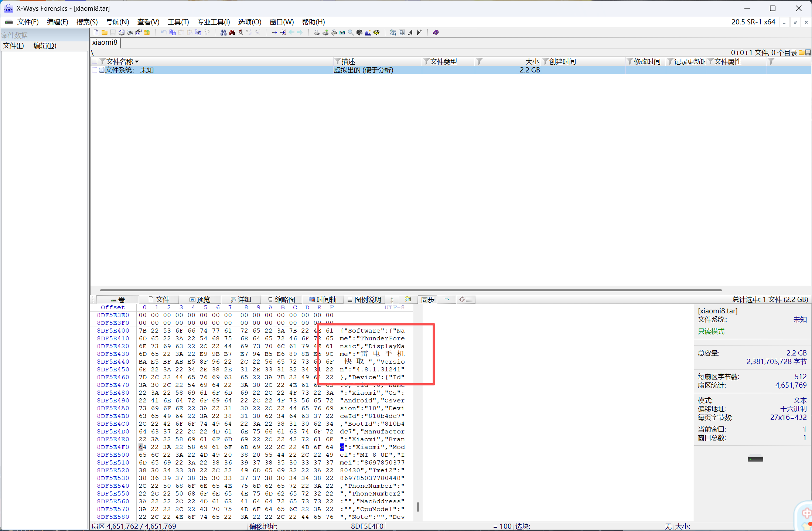Screen dimensions: 812x531
Task: Toggle the 同步 sync button
Action: click(x=427, y=299)
